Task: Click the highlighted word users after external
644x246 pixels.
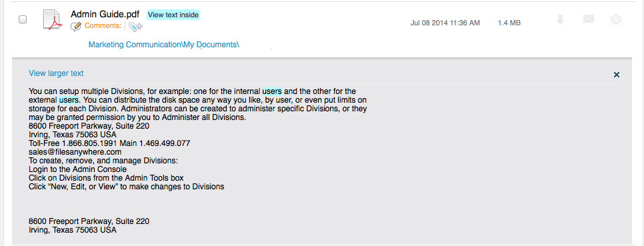Action: [69, 100]
